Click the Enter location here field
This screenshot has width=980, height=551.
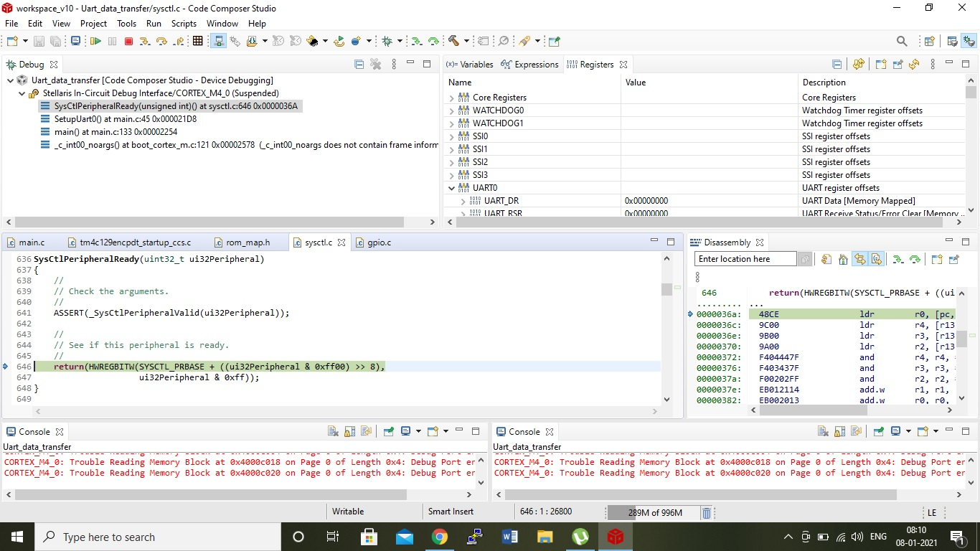click(745, 259)
